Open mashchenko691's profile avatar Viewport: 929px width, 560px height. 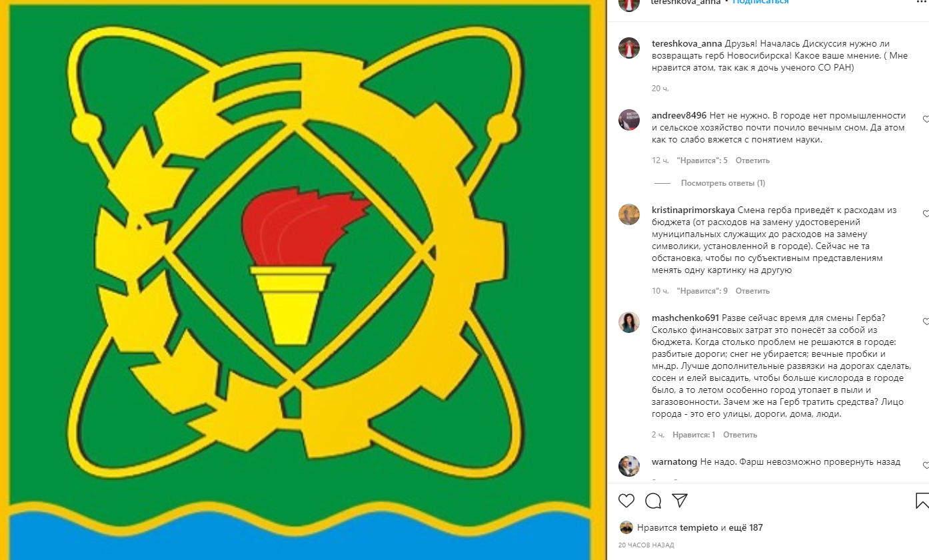pos(629,322)
